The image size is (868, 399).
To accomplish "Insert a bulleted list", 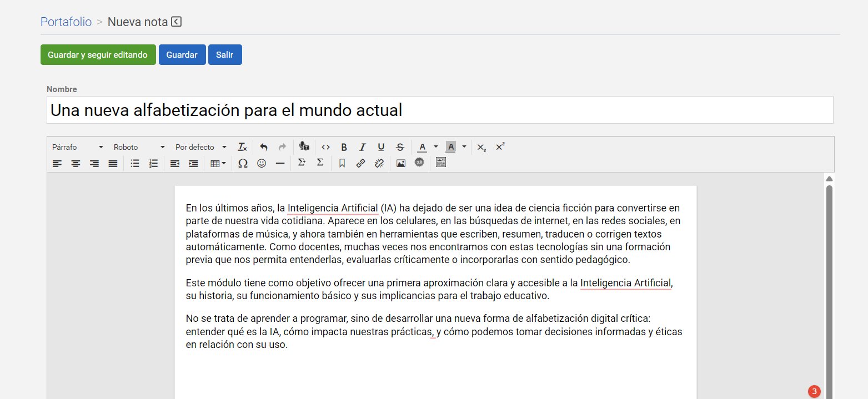I will (x=134, y=163).
